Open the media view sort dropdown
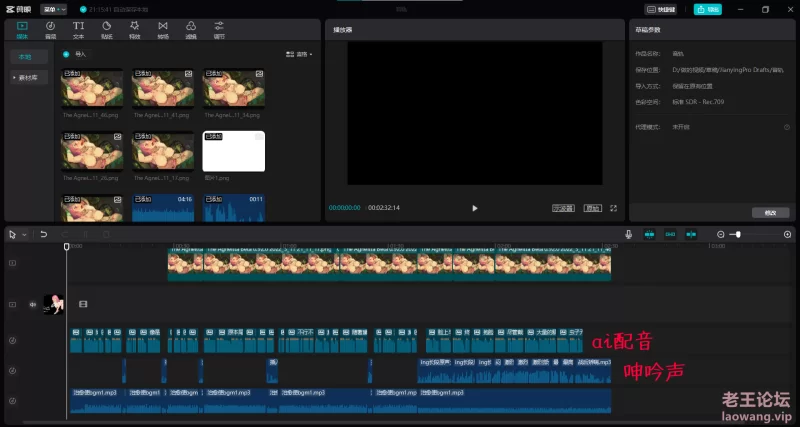Screen dimensions: 800x427 [x=300, y=54]
